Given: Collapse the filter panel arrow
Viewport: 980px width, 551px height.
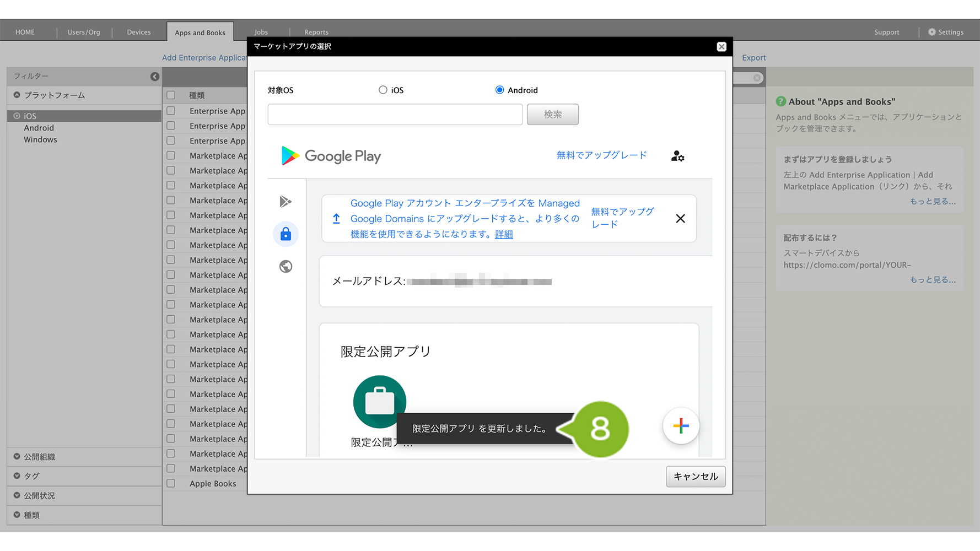Looking at the screenshot, I should click(155, 77).
